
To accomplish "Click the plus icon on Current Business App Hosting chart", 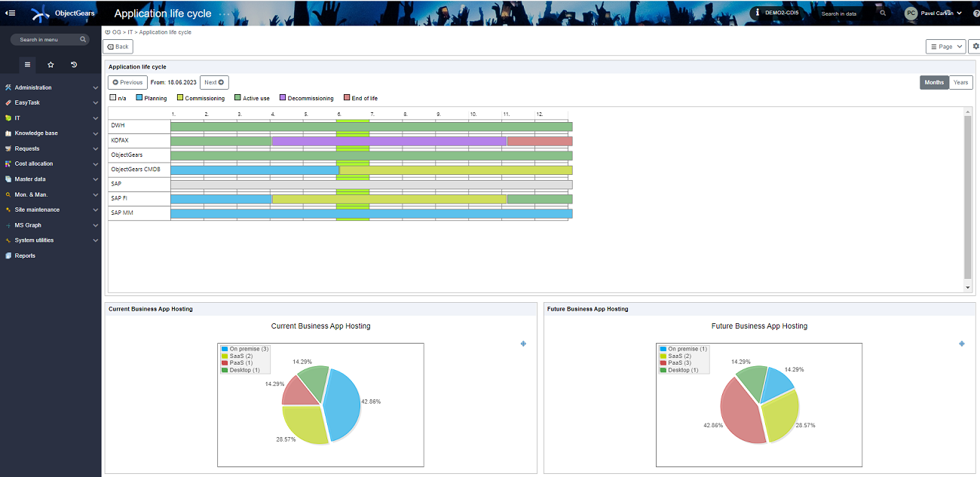I will (523, 344).
